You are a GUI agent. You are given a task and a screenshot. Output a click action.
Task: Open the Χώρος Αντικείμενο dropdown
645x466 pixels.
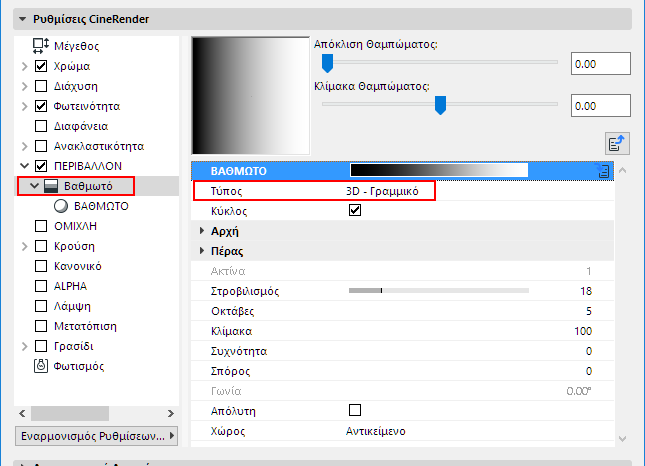[x=376, y=431]
